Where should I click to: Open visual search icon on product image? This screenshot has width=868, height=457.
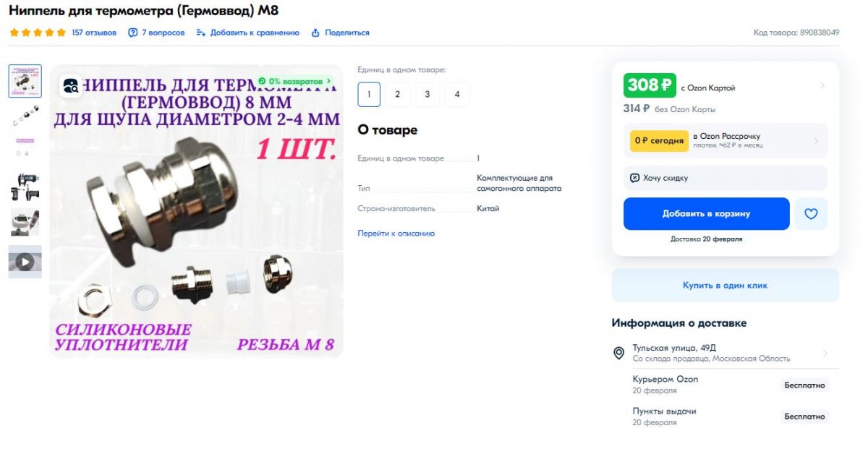tap(71, 86)
